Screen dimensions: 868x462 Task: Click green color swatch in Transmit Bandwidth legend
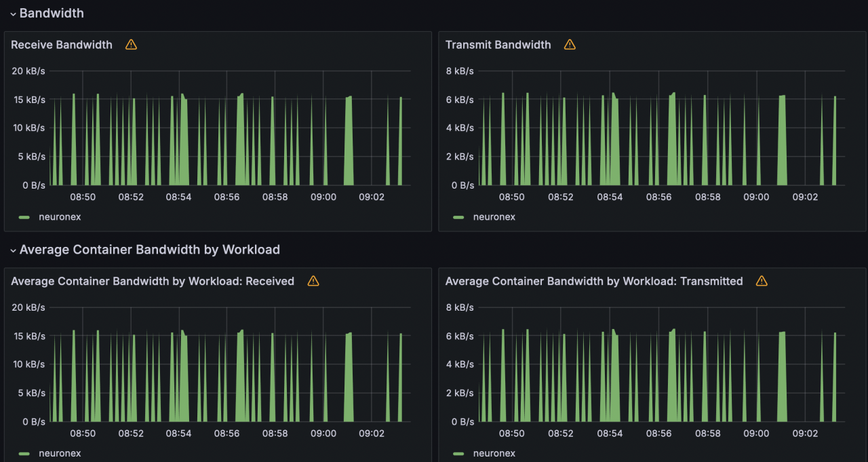coord(458,217)
